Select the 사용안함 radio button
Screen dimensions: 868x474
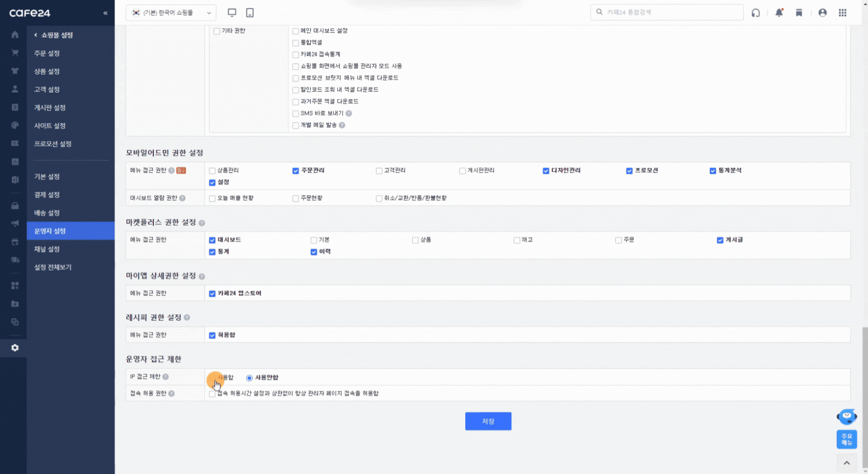[250, 378]
